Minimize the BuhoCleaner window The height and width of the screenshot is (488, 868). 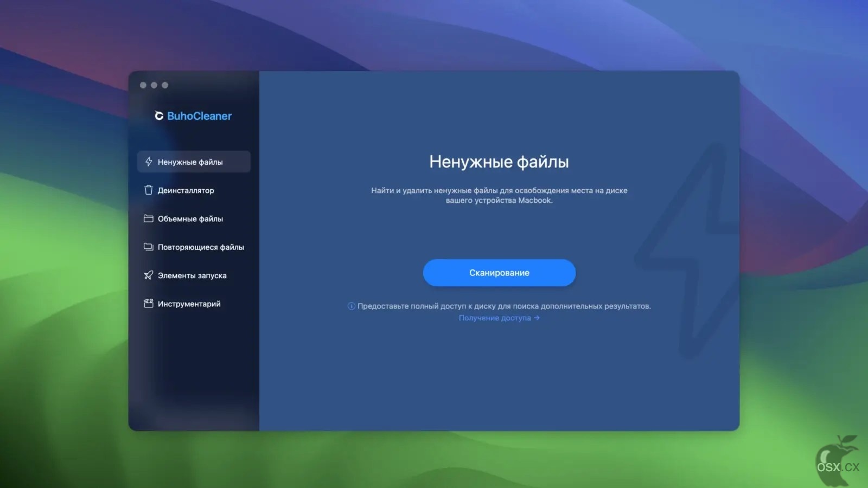click(x=154, y=85)
